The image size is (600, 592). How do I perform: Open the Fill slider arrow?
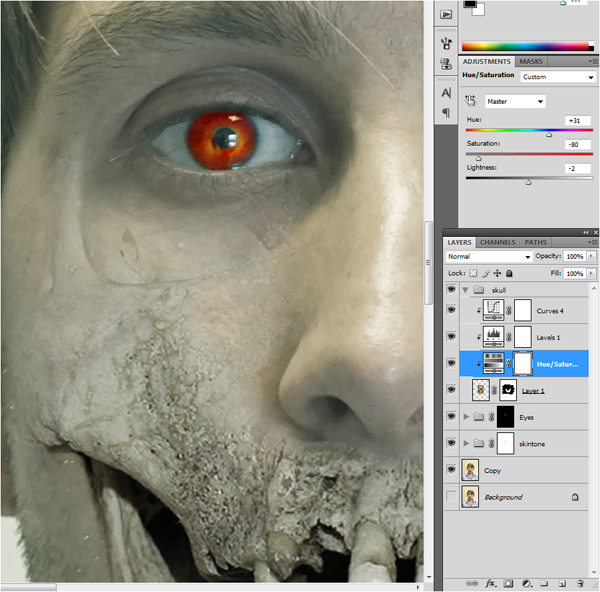point(592,273)
